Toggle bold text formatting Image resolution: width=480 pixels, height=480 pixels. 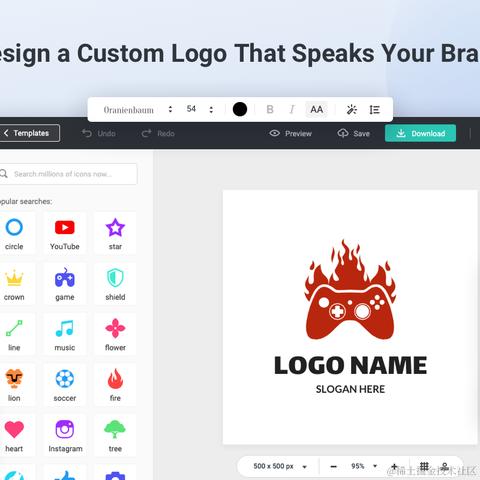pyautogui.click(x=270, y=109)
